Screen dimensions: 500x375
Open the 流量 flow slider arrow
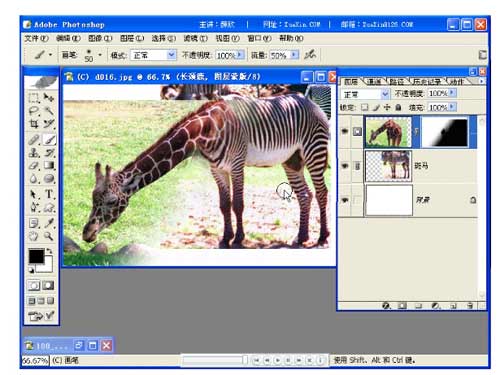pyautogui.click(x=295, y=54)
